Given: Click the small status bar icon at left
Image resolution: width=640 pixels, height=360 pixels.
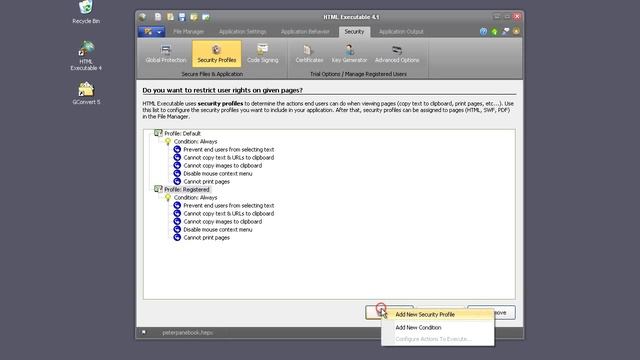Looking at the screenshot, I should coord(144,332).
